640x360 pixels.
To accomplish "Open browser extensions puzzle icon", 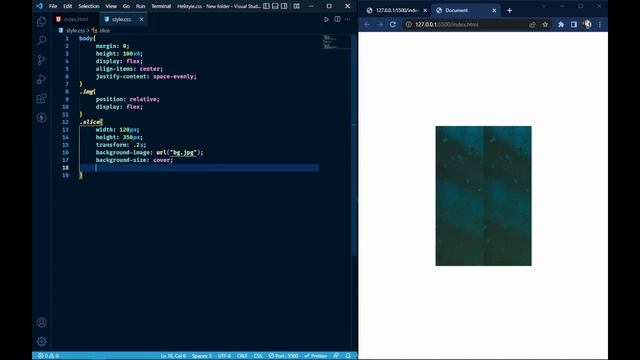I will 561,24.
